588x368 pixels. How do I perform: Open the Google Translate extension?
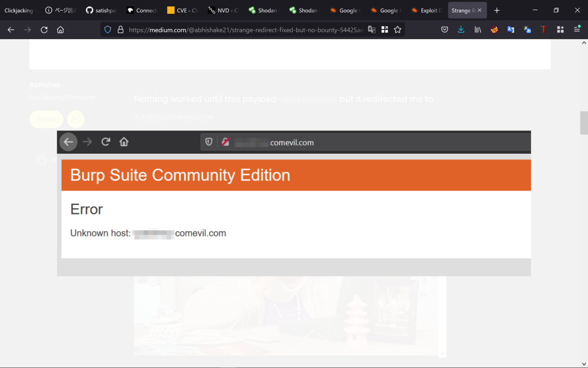click(x=511, y=30)
